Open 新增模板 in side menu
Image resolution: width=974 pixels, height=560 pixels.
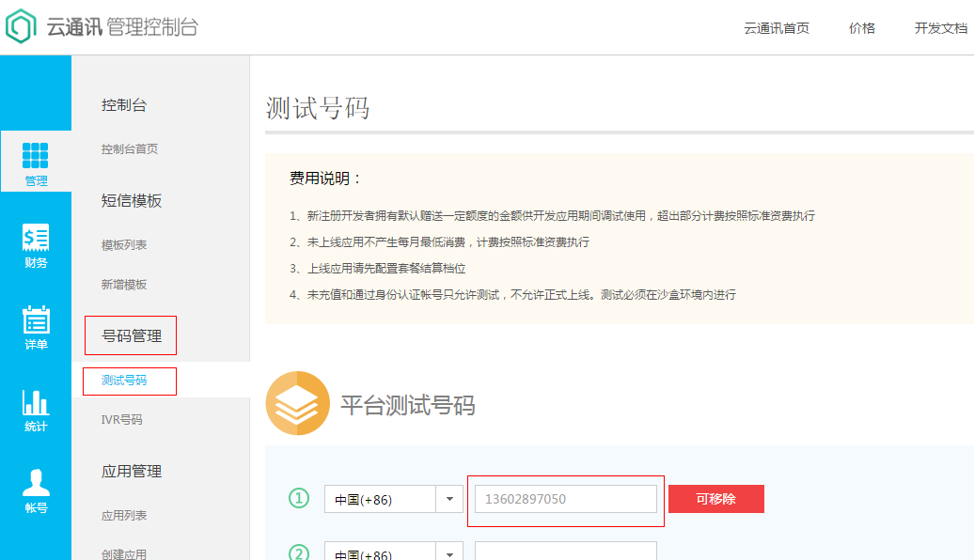pos(123,285)
